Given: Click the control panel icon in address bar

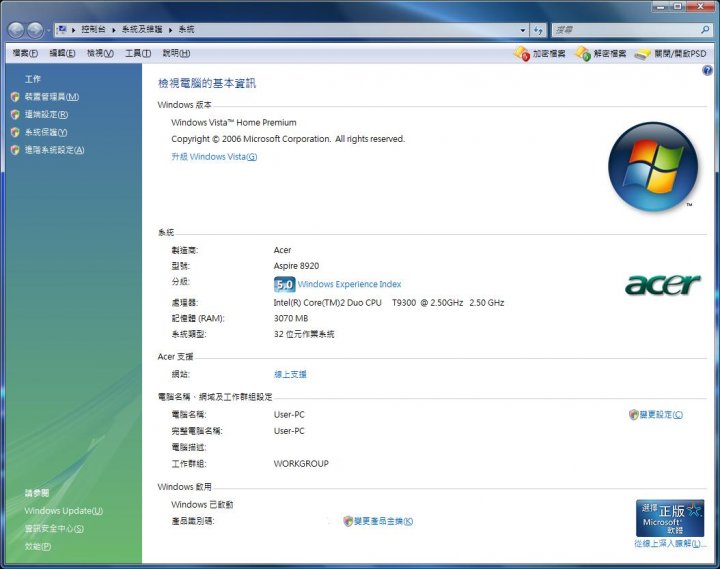Looking at the screenshot, I should pos(62,29).
